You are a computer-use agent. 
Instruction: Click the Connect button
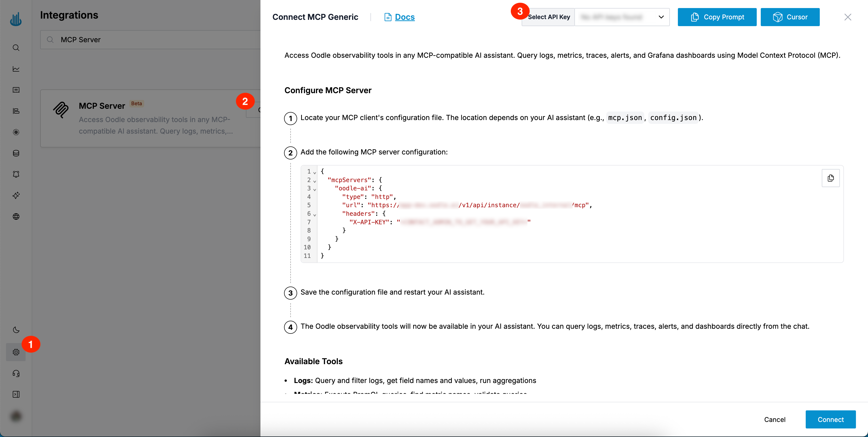coord(831,419)
